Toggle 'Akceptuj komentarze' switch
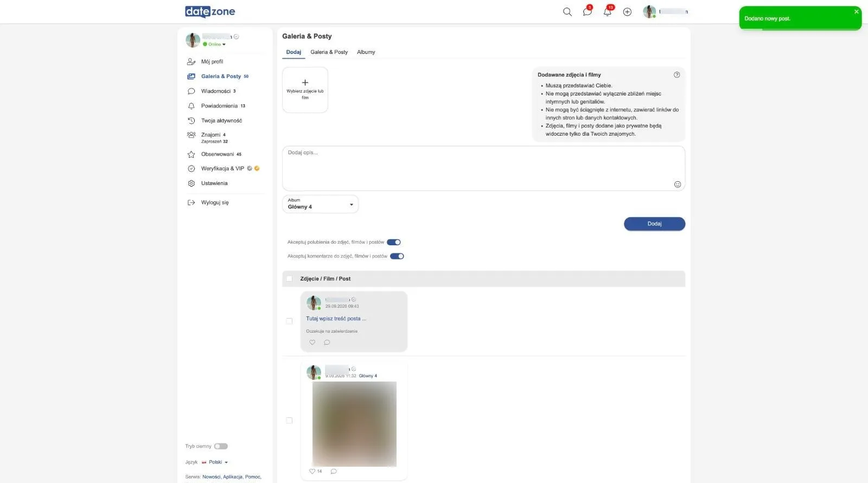The width and height of the screenshot is (868, 483). (397, 256)
